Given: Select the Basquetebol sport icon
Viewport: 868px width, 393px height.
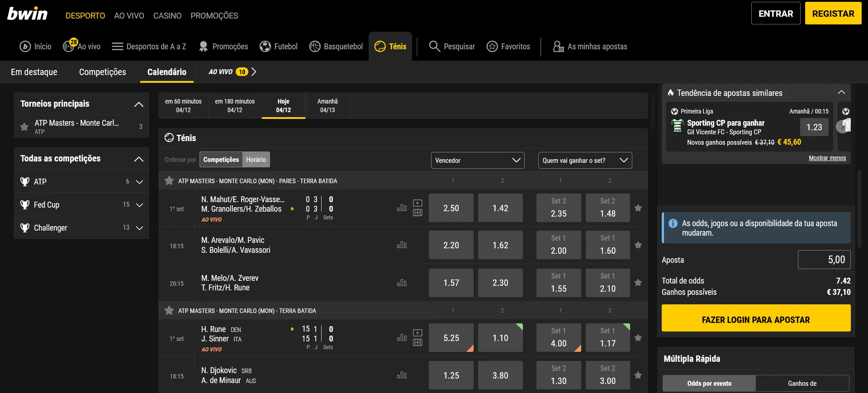Looking at the screenshot, I should pyautogui.click(x=336, y=47).
